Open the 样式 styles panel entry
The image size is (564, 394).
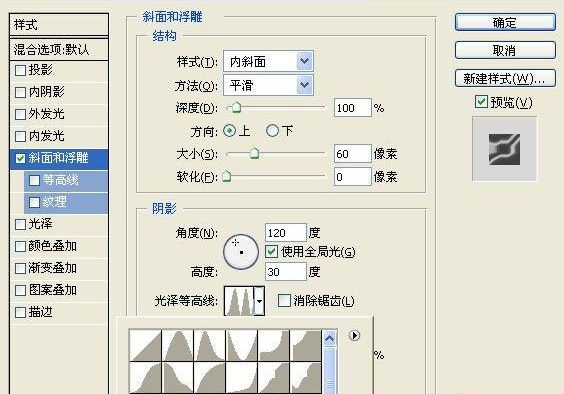tap(59, 25)
